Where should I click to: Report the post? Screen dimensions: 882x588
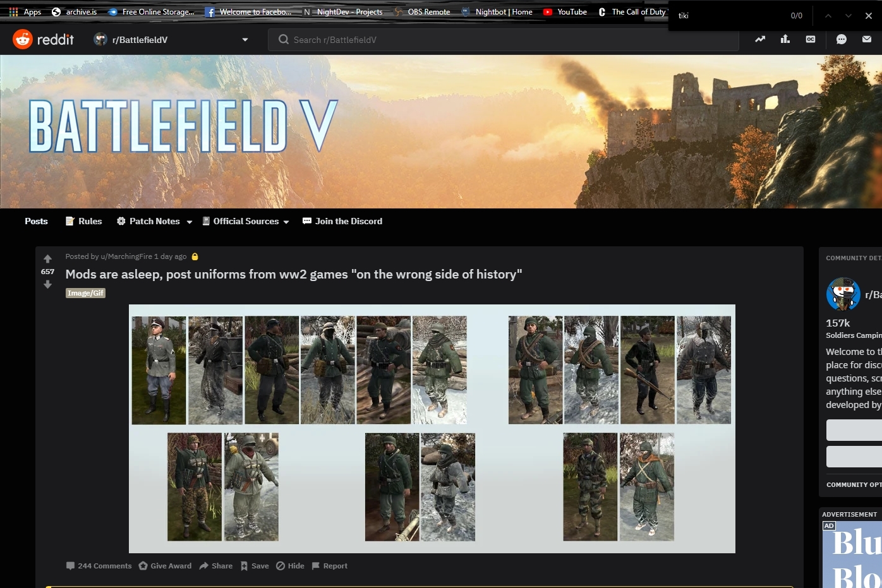[x=329, y=566]
